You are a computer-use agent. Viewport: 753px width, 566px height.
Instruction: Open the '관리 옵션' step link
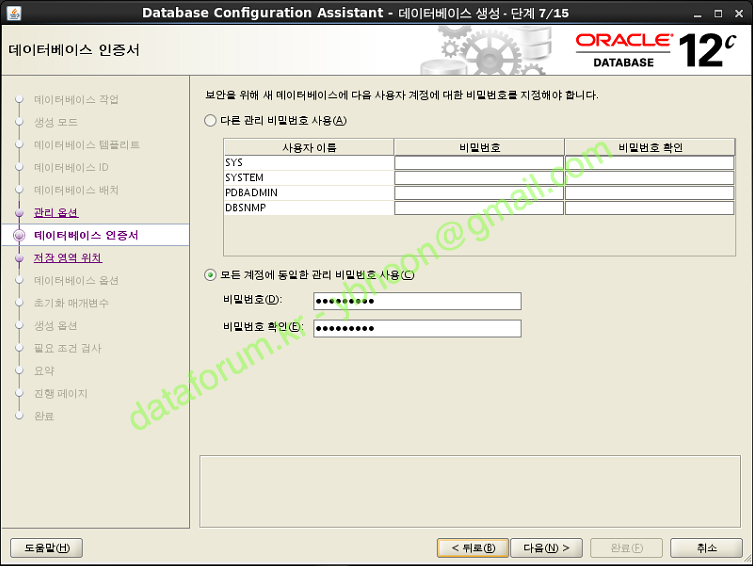pyautogui.click(x=55, y=213)
